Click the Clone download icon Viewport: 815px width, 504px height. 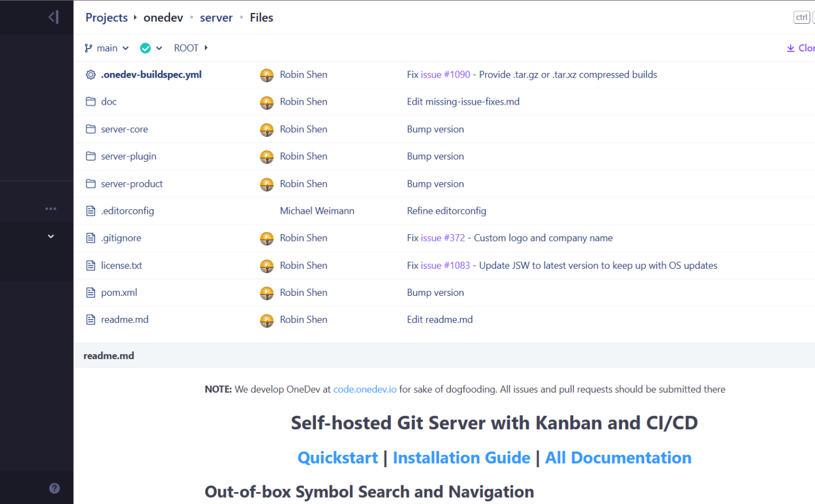[x=791, y=48]
